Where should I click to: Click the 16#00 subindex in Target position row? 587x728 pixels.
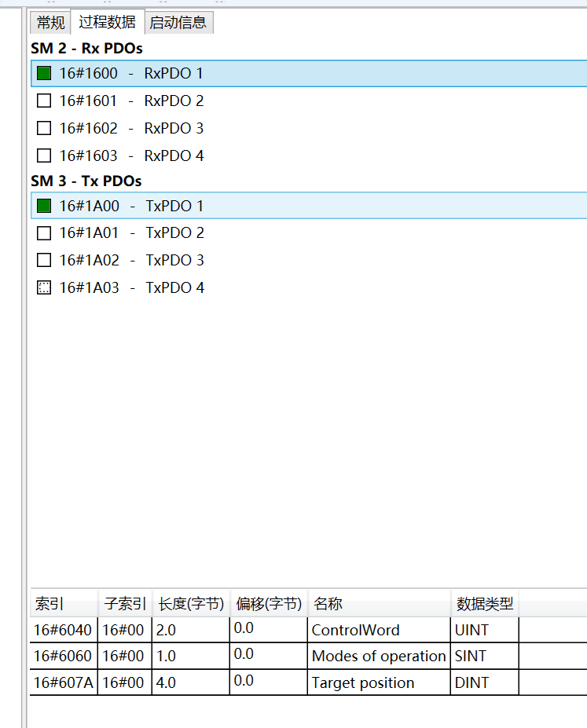click(x=124, y=682)
